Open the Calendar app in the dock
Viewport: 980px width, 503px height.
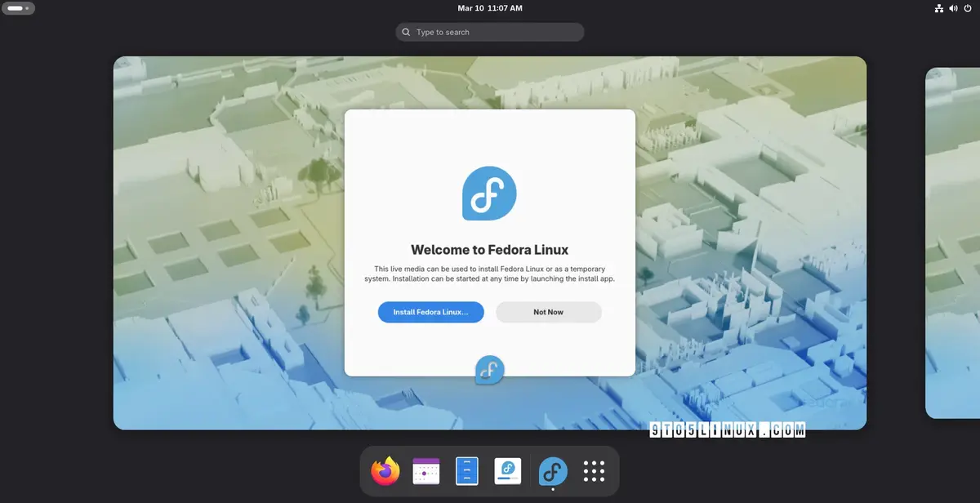425,471
